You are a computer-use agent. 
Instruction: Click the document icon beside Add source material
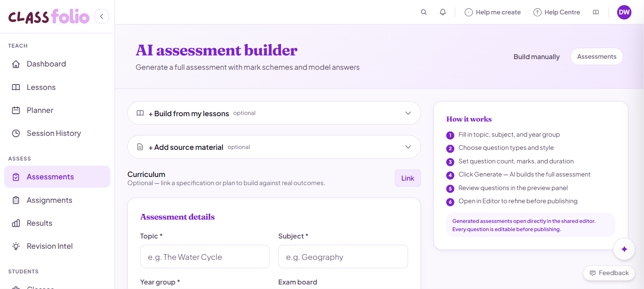[140, 147]
